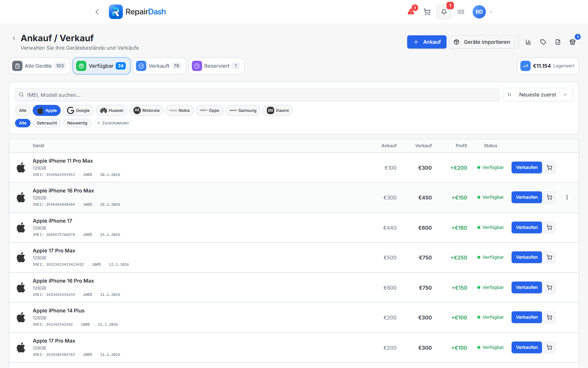Select the Alle brand filter chip

tap(23, 110)
